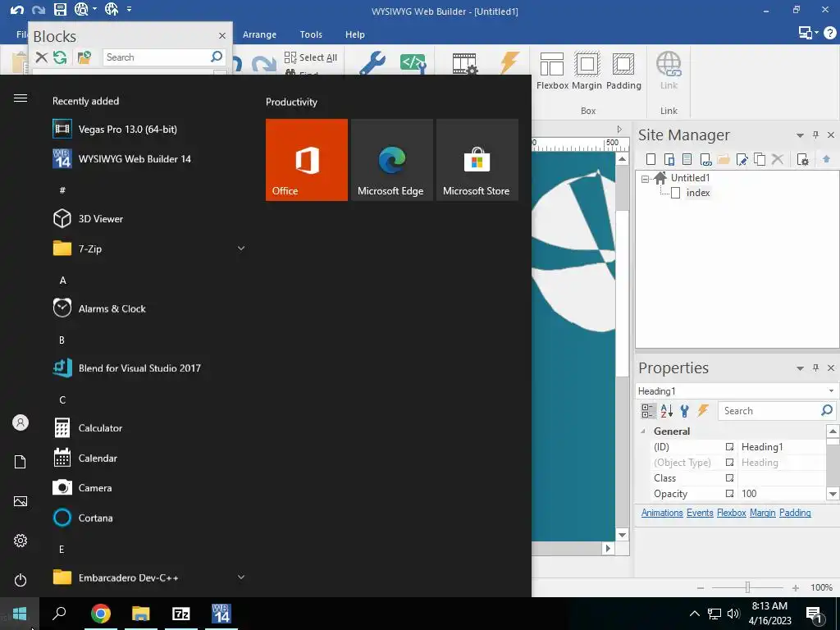Collapse the General property group
This screenshot has height=630, width=840.
click(x=643, y=431)
